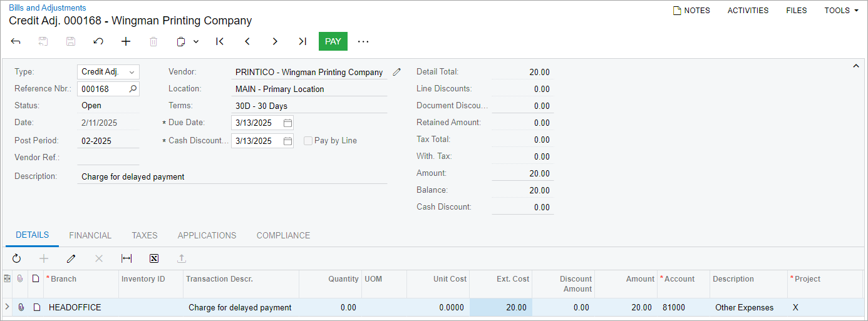Click the grid column configuration icon in header
The image size is (868, 321).
[x=8, y=279]
